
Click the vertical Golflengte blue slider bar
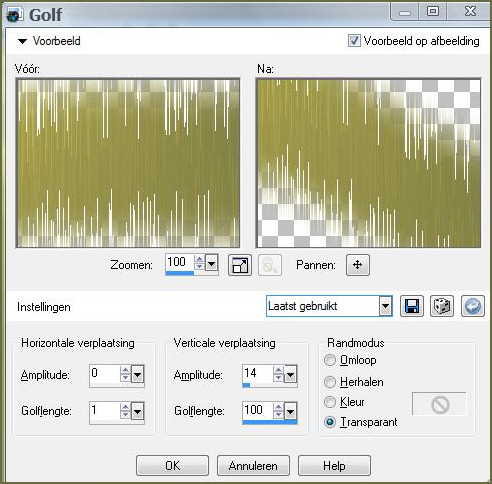coord(270,422)
